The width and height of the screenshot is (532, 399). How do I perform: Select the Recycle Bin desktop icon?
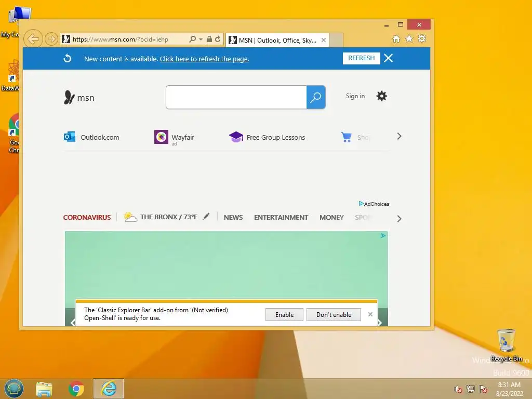click(x=506, y=345)
